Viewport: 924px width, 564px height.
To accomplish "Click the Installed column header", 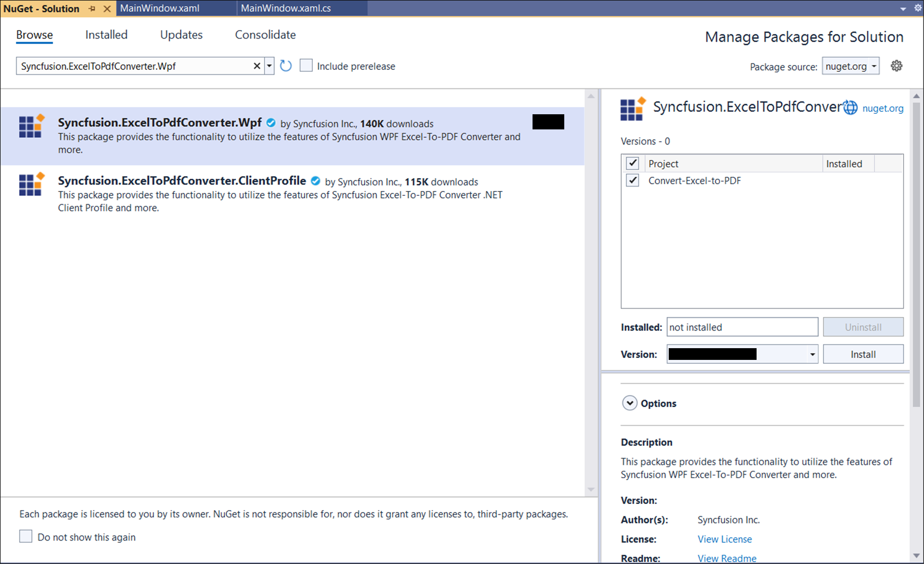I will point(848,164).
